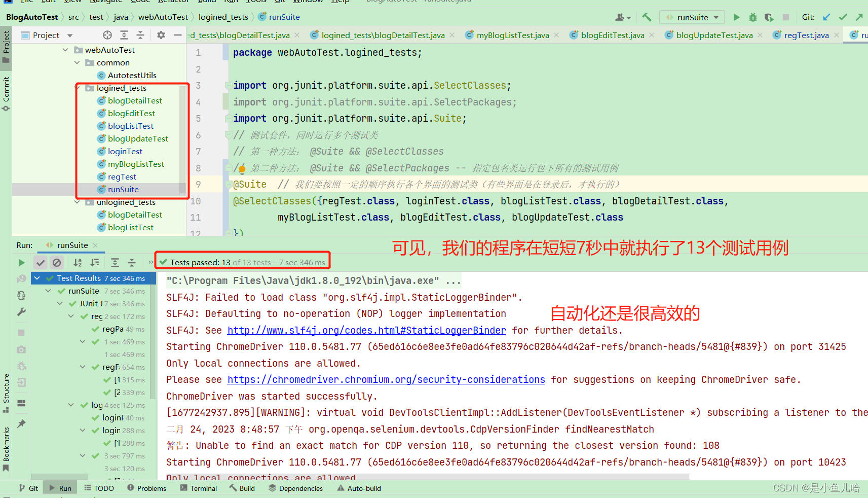Open the runSuite run configuration dropdown
Image resolution: width=868 pixels, height=498 pixels.
pyautogui.click(x=692, y=17)
